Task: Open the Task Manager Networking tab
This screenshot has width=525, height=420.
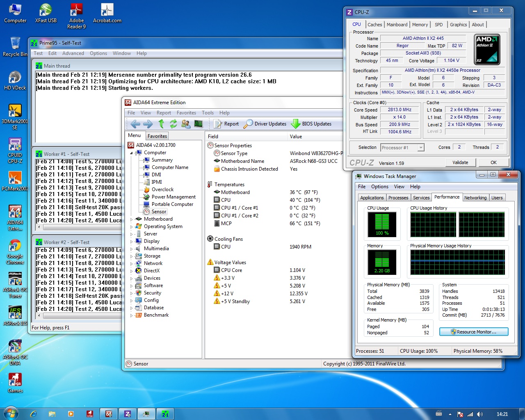Action: [x=475, y=198]
